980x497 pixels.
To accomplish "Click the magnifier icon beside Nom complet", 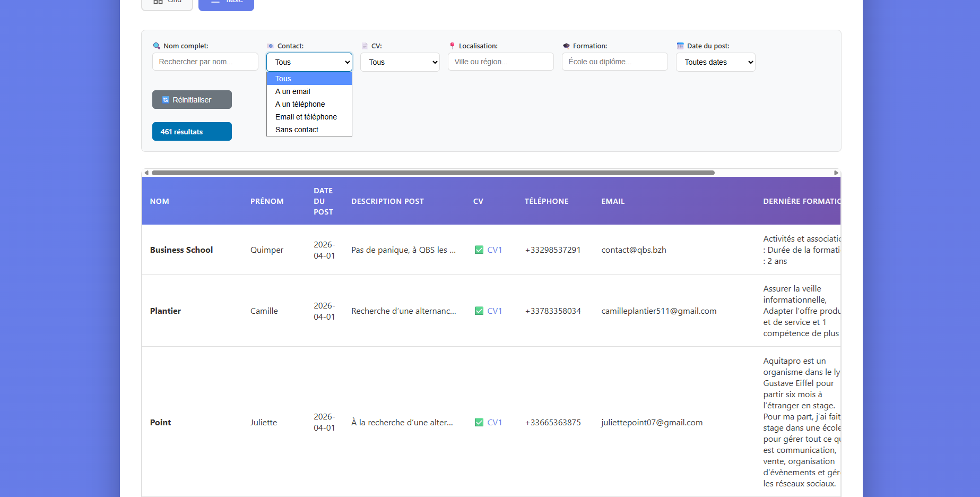I will pyautogui.click(x=157, y=46).
